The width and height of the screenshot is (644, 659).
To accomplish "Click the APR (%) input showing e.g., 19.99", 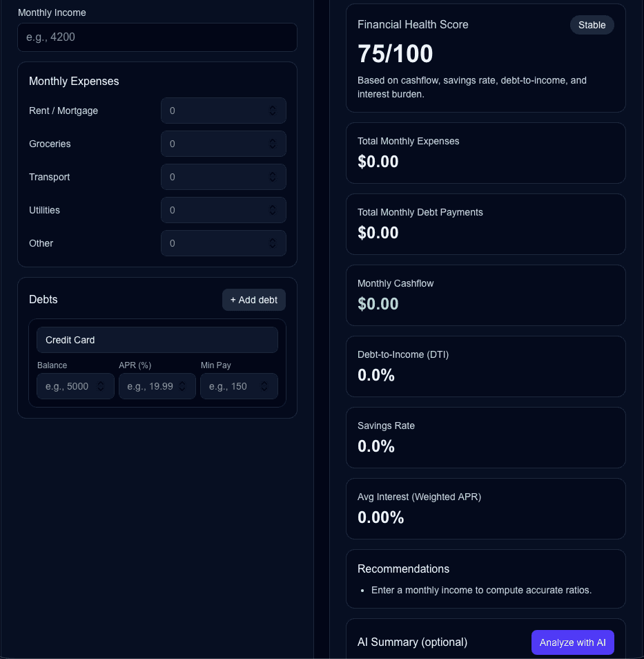I will click(150, 386).
